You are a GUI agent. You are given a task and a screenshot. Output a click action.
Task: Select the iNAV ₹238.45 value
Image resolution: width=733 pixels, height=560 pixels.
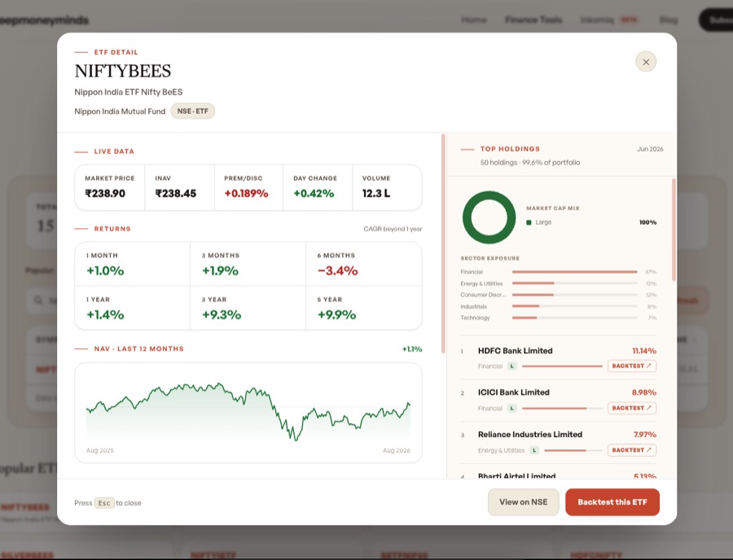coord(176,194)
